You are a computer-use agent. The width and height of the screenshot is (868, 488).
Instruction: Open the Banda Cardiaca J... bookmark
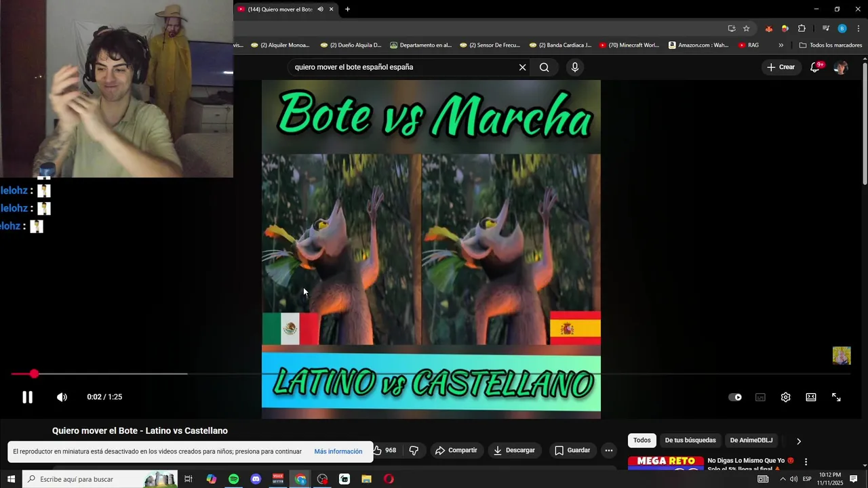pyautogui.click(x=560, y=45)
